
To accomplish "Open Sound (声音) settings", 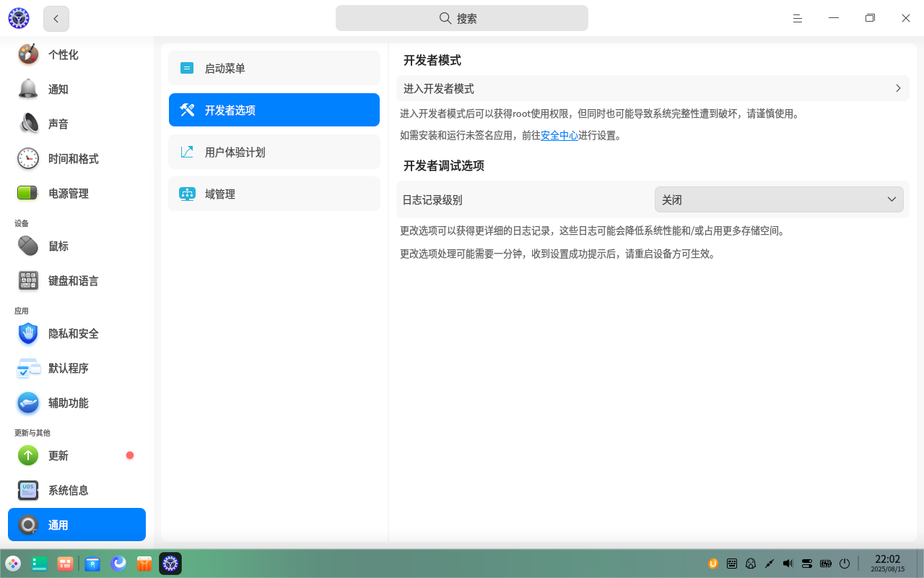I will pos(58,124).
